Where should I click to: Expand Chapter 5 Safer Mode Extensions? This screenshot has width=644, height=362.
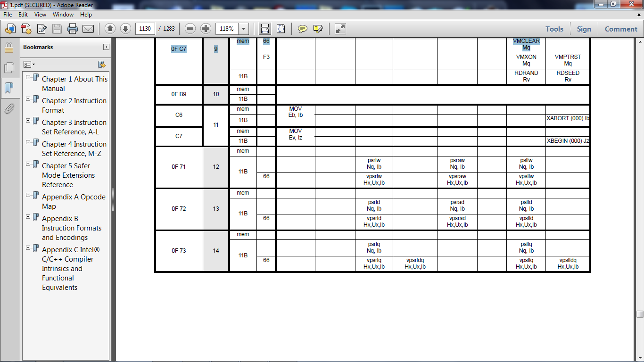click(x=28, y=164)
